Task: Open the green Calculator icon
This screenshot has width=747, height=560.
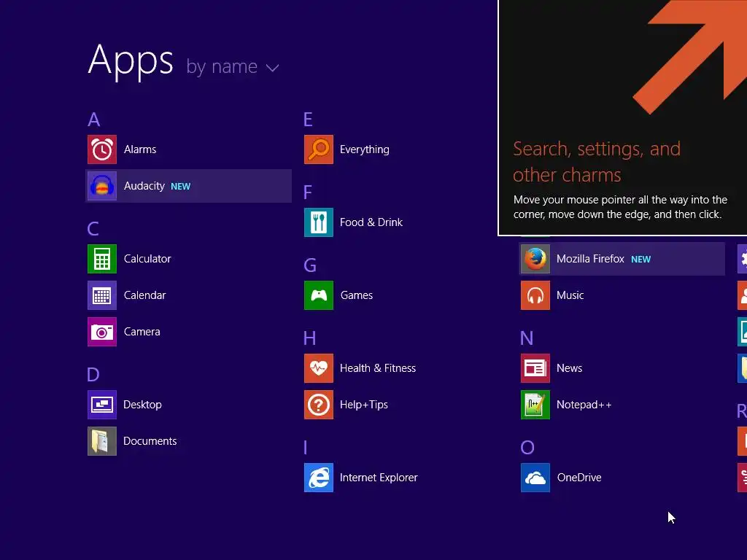Action: pos(102,259)
